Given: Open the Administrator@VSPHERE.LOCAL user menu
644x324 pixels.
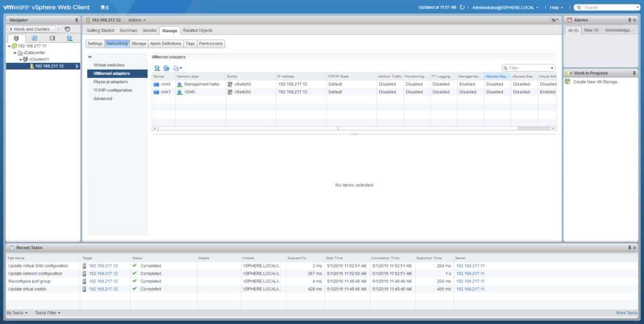Looking at the screenshot, I should (505, 8).
